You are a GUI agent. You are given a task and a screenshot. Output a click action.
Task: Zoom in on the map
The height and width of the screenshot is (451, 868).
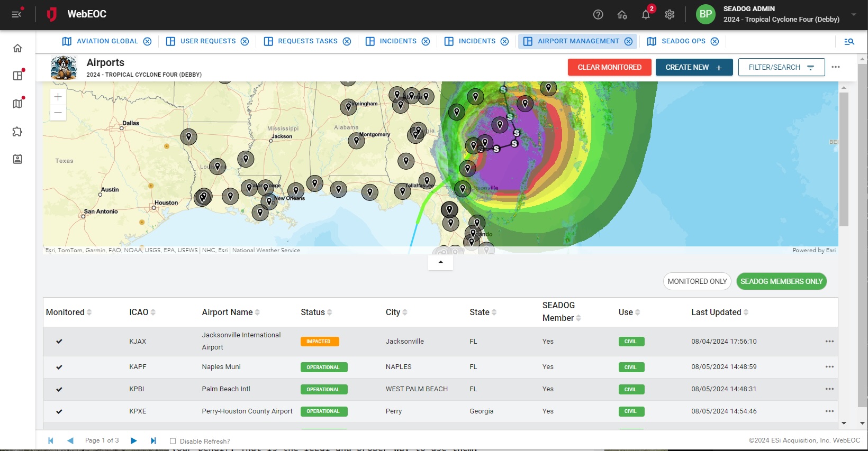pos(58,97)
